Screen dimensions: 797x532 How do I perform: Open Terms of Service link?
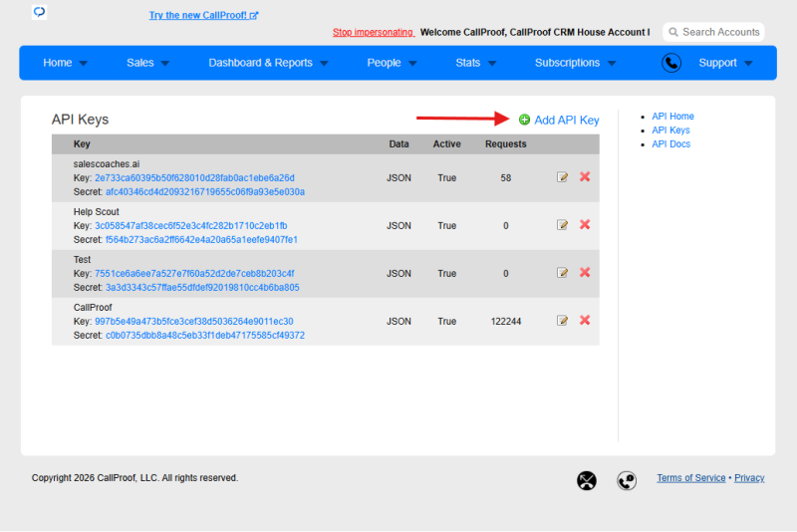(690, 477)
